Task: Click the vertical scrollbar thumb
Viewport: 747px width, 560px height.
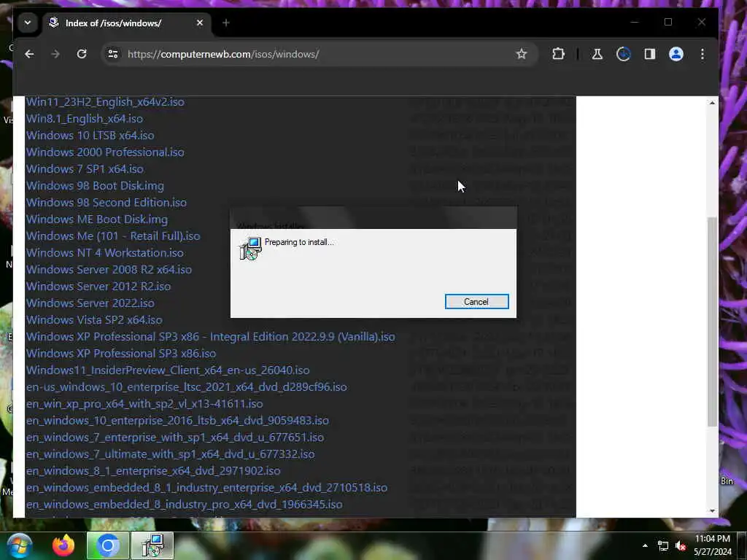Action: (x=712, y=322)
